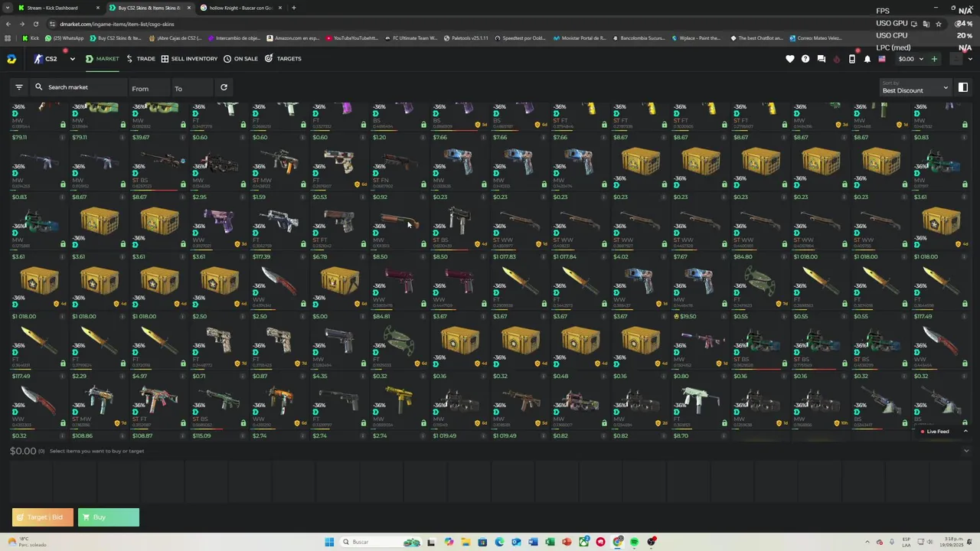
Task: Select the pistol priced $4.35
Action: (x=339, y=403)
